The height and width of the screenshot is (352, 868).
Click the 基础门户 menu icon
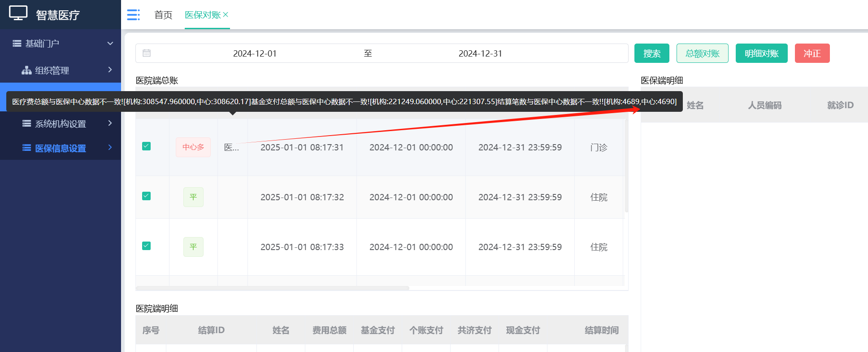click(17, 44)
